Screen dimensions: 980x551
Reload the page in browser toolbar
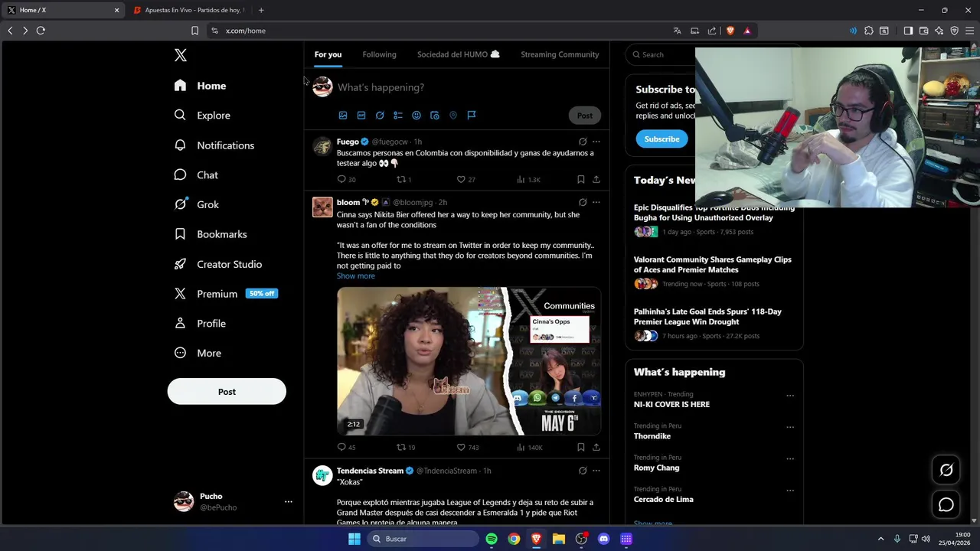[x=41, y=31]
